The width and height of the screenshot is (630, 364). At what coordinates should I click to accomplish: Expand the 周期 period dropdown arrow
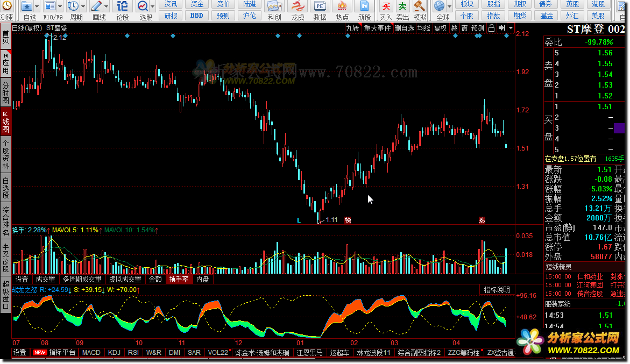click(x=83, y=6)
